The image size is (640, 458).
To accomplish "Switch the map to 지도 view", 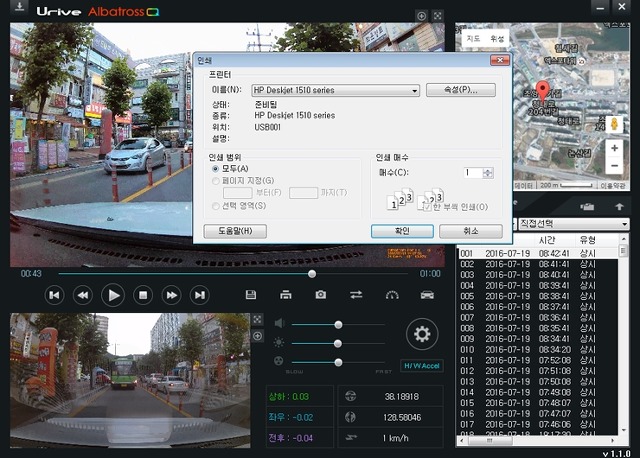I will tap(473, 39).
